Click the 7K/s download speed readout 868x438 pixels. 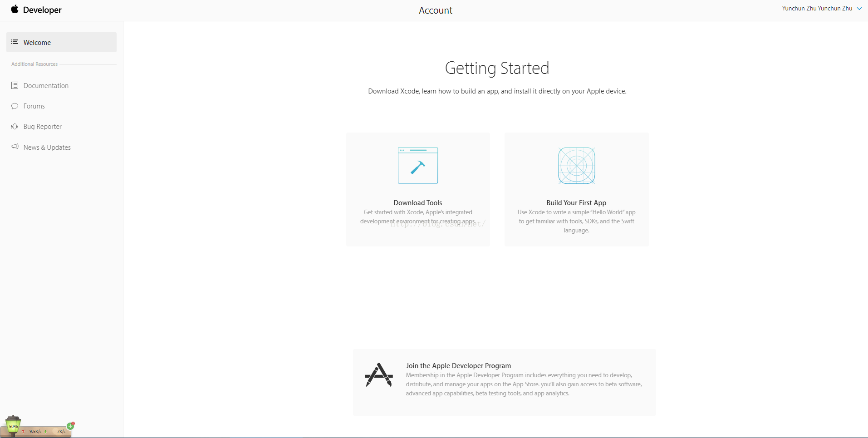tap(61, 432)
